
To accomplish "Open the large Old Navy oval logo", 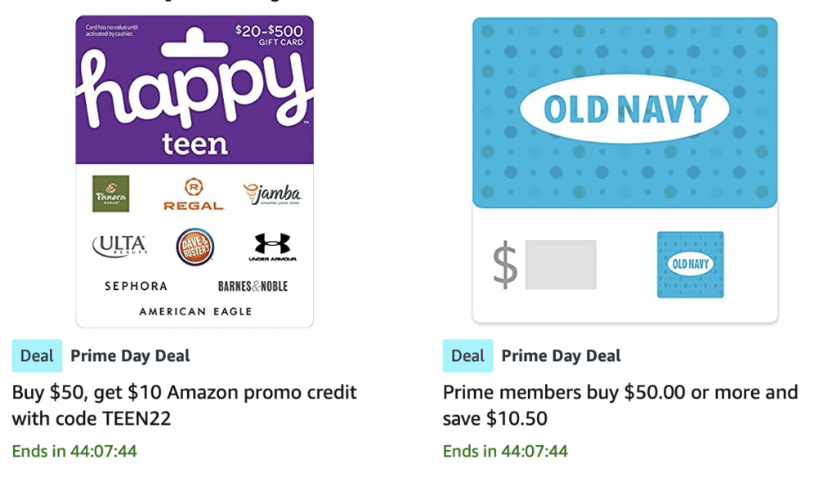I will (x=624, y=109).
